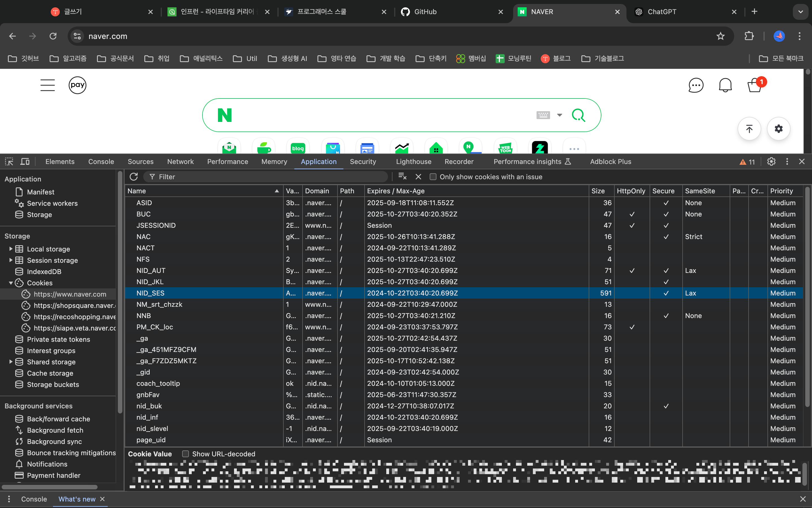Click the refresh cookies icon
This screenshot has height=508, width=812.
pos(134,177)
